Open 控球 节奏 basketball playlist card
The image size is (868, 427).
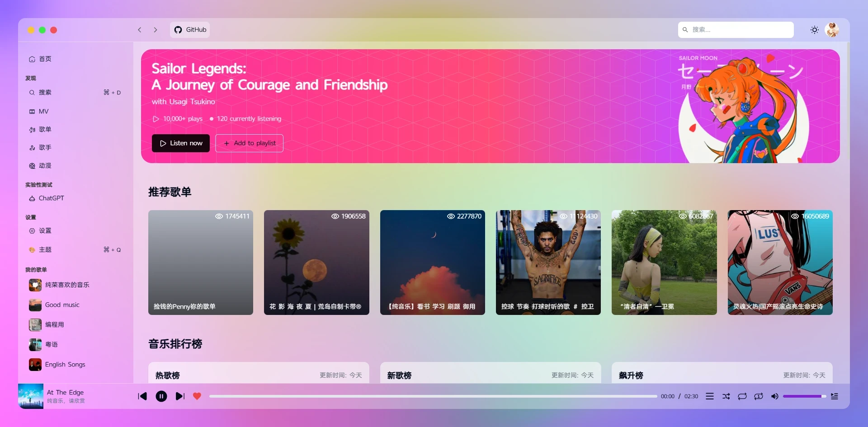coord(548,263)
